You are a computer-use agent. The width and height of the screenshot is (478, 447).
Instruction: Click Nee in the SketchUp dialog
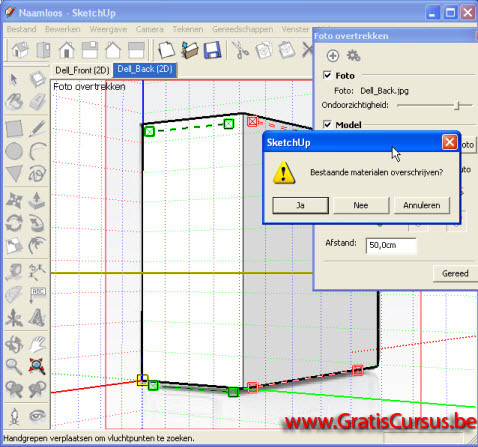(x=361, y=205)
